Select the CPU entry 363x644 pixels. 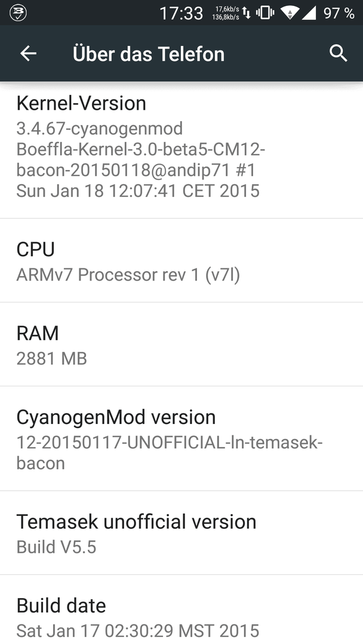pyautogui.click(x=181, y=261)
